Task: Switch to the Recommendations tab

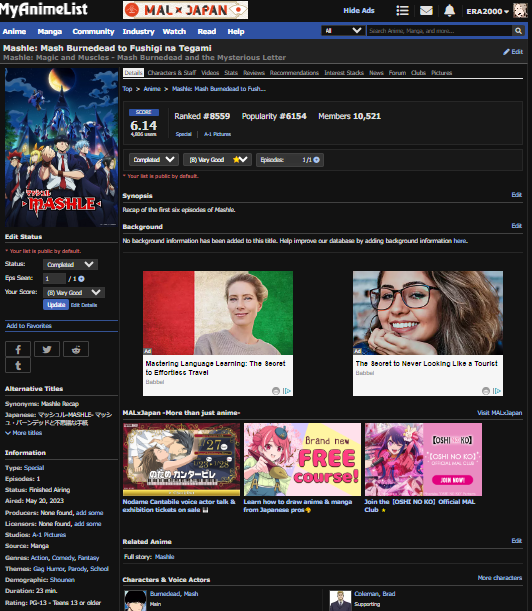Action: [294, 73]
